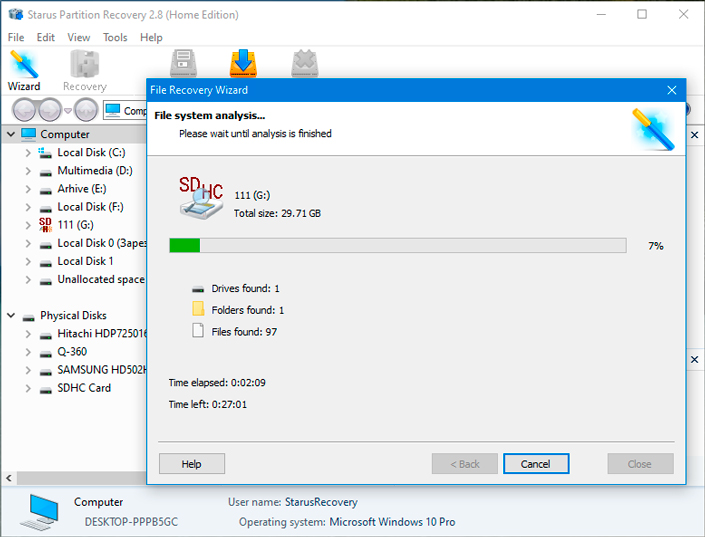The image size is (705, 537).
Task: Open the View menu
Action: (x=79, y=37)
